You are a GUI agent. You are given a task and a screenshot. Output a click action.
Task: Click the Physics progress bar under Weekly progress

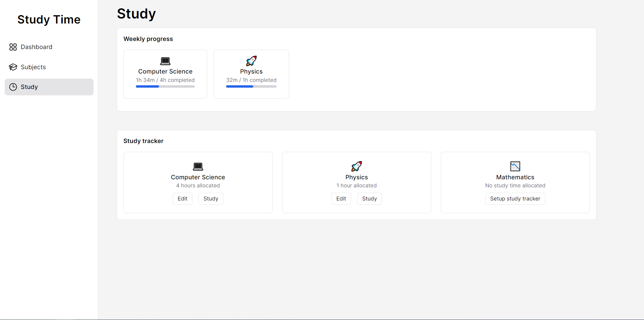pyautogui.click(x=251, y=86)
